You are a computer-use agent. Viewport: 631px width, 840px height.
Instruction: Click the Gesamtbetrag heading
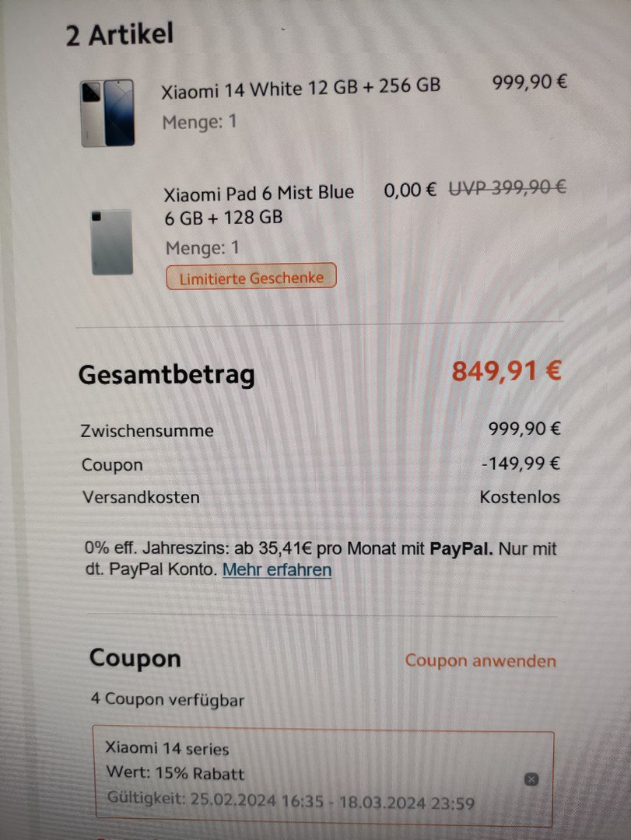pyautogui.click(x=167, y=375)
